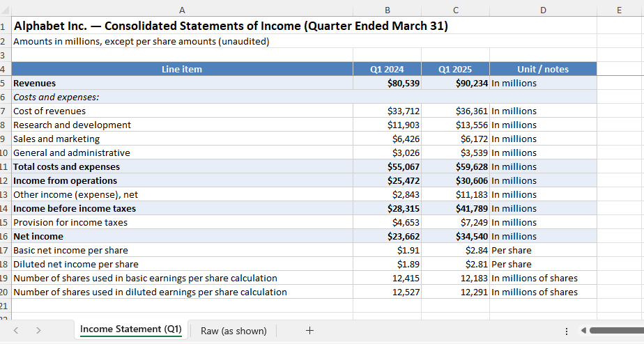
Task: Select other income value $11,183
Action: pyautogui.click(x=455, y=194)
